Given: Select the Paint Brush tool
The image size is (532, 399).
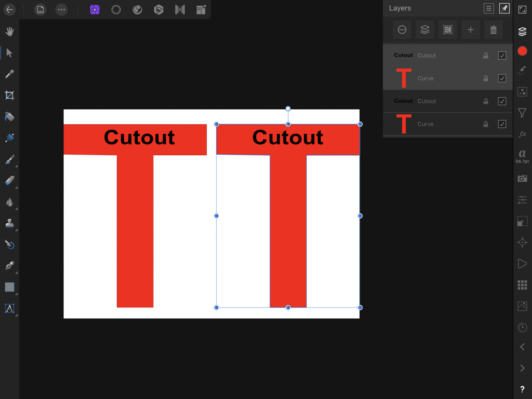Looking at the screenshot, I should tap(10, 160).
